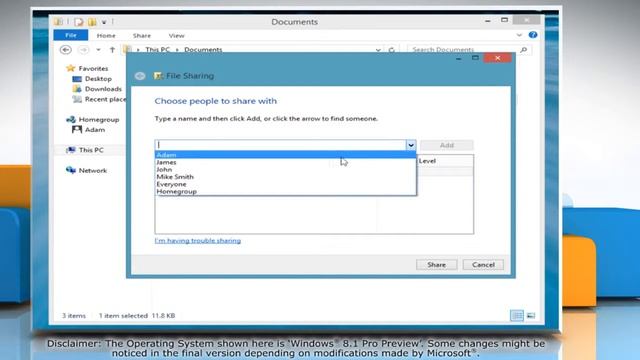
Task: Collapse the name dropdown arrow
Action: click(x=411, y=145)
